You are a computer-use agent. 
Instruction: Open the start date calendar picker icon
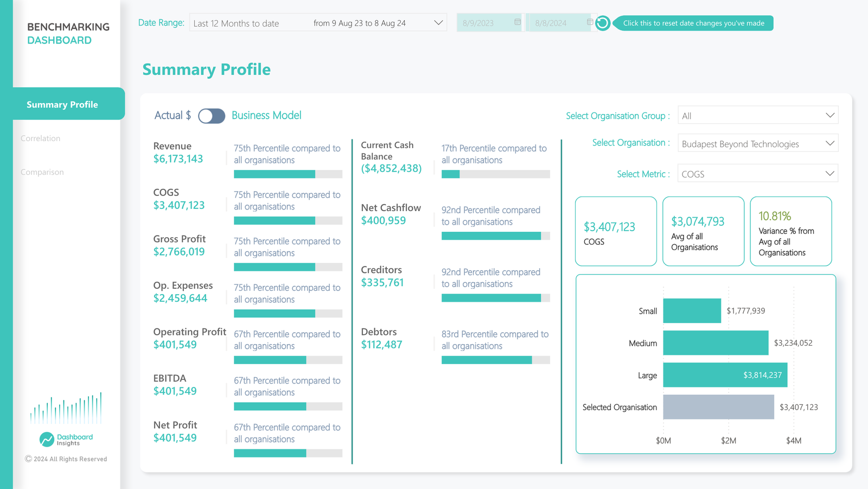[x=518, y=22]
